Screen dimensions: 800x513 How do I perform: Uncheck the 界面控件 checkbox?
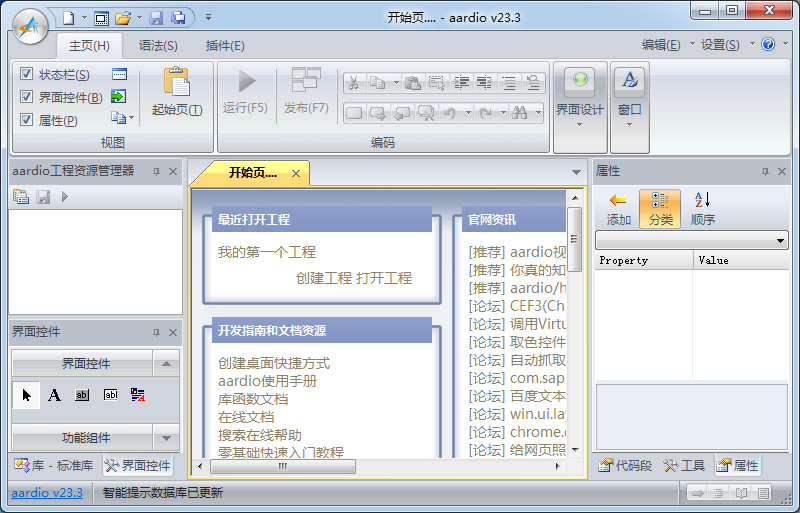click(x=27, y=97)
